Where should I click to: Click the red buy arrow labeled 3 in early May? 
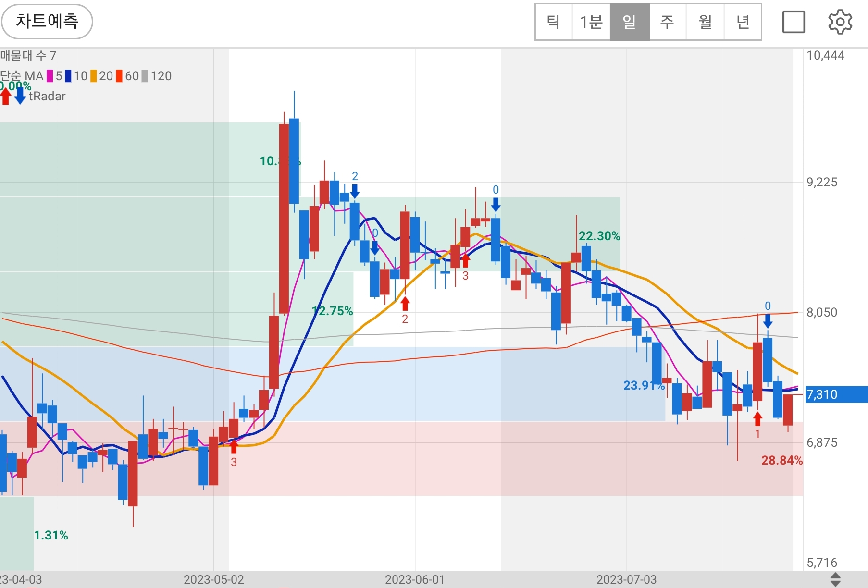234,447
